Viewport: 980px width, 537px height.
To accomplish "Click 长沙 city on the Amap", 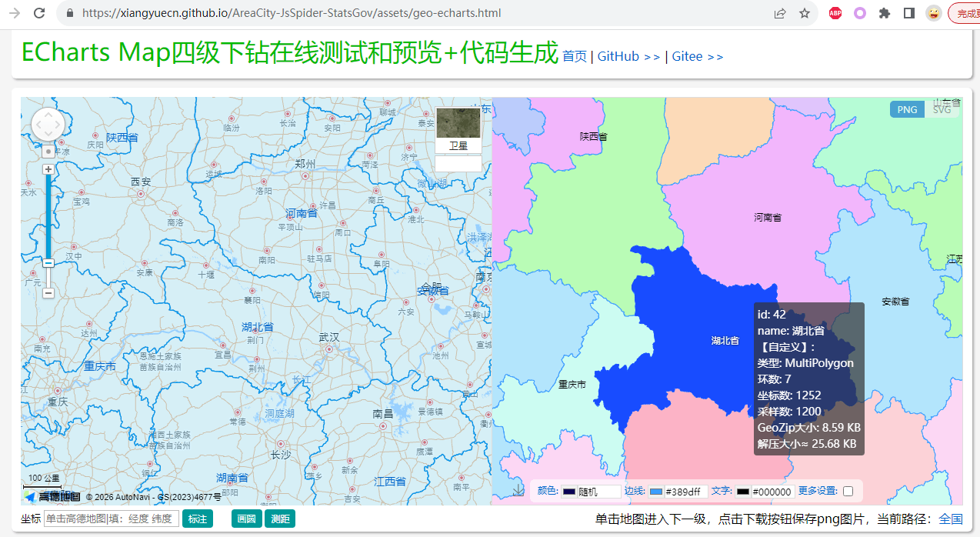I will coord(281,455).
